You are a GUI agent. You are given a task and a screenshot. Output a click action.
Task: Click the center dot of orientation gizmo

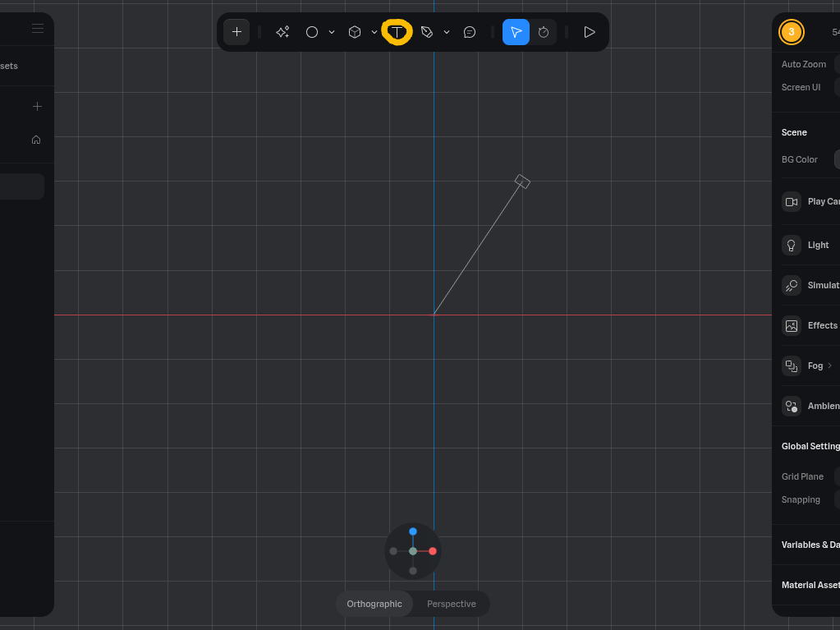[x=413, y=551]
